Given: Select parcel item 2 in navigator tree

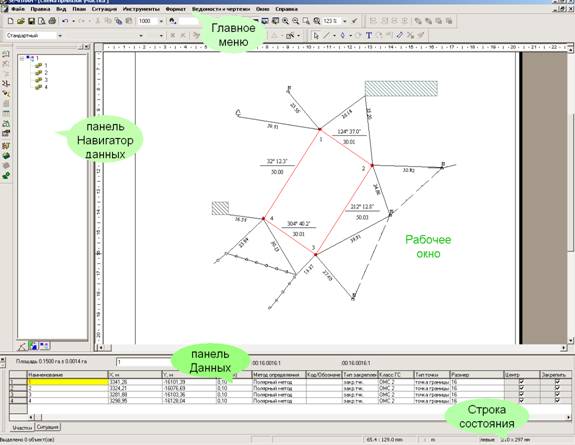Looking at the screenshot, I should 41,73.
